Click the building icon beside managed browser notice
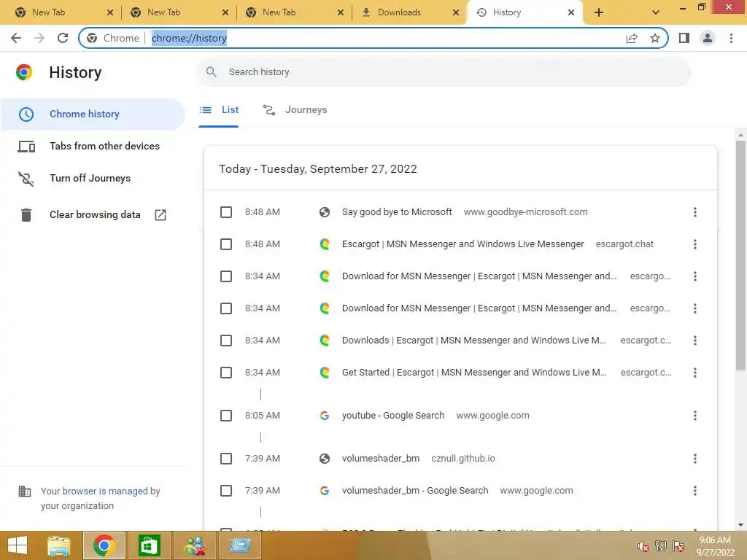 24,491
